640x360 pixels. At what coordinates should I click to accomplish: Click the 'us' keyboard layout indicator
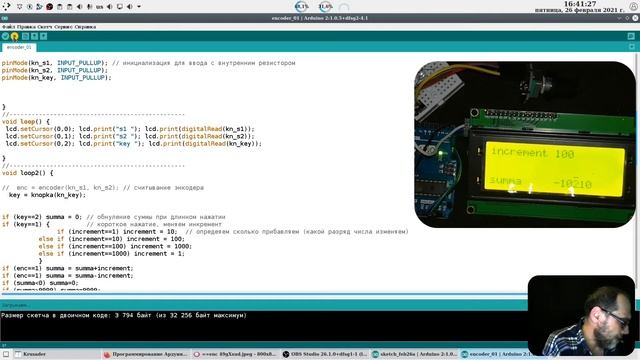(x=100, y=7)
